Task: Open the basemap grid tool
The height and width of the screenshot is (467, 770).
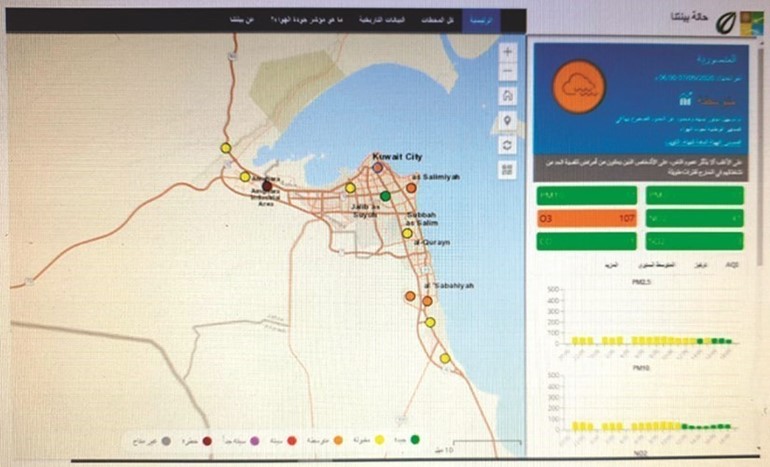Action: coord(508,170)
